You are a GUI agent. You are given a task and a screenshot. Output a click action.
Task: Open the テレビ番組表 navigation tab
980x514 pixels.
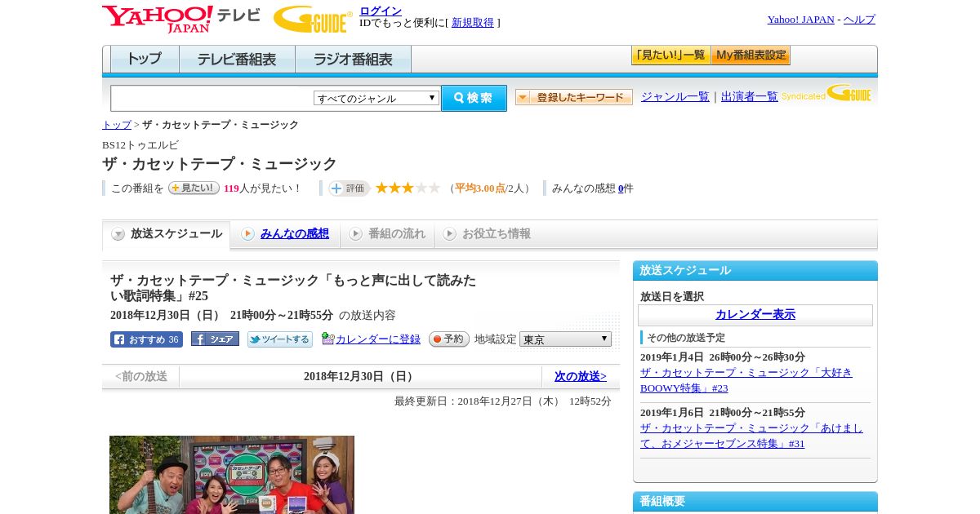pyautogui.click(x=237, y=60)
